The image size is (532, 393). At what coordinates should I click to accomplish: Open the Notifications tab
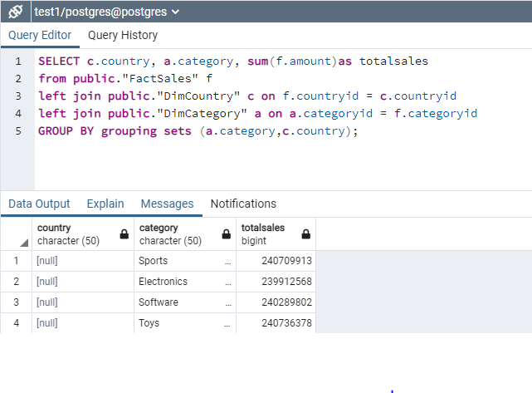click(x=243, y=204)
